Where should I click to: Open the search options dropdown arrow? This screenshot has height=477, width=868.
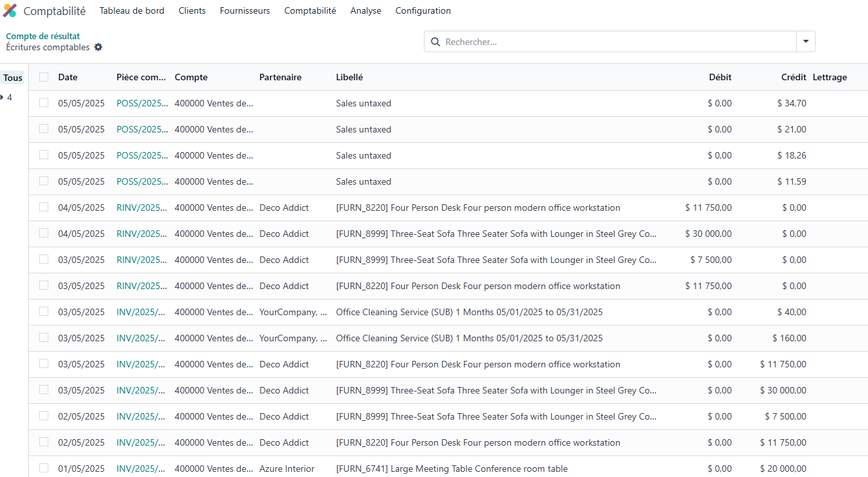(805, 42)
